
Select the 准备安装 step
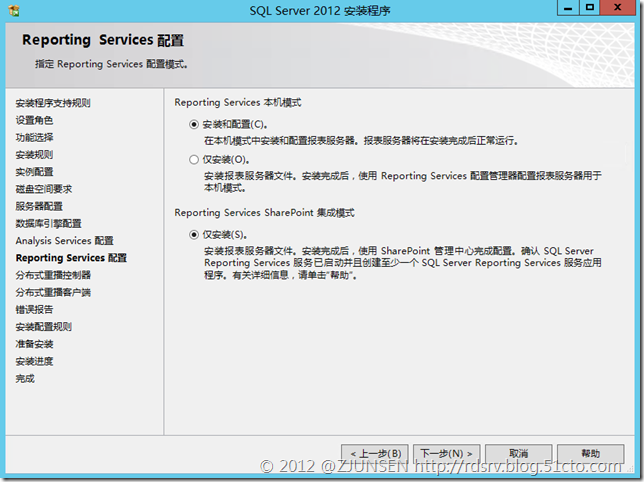pos(34,344)
